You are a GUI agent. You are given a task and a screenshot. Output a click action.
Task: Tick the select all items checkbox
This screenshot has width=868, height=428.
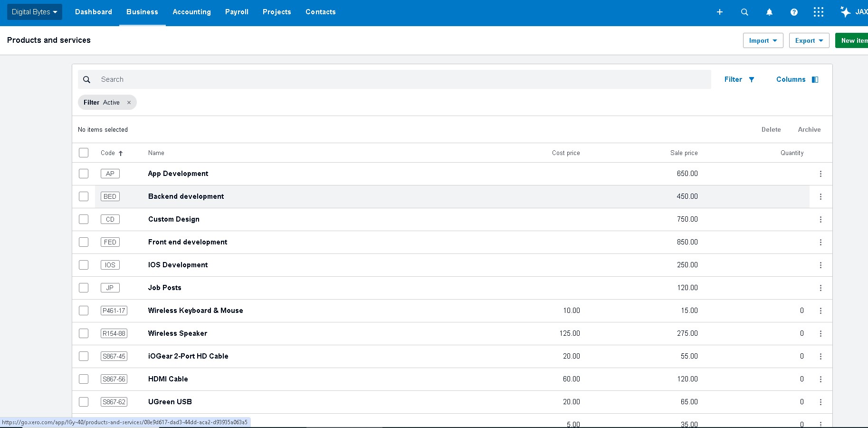(84, 153)
